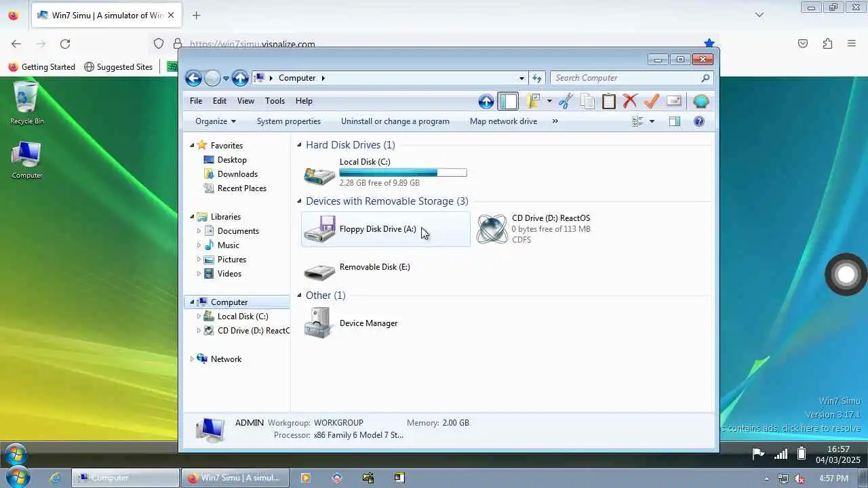Viewport: 868px width, 488px height.
Task: Click the Explorer window's greyed Forward arrow button
Action: click(212, 78)
